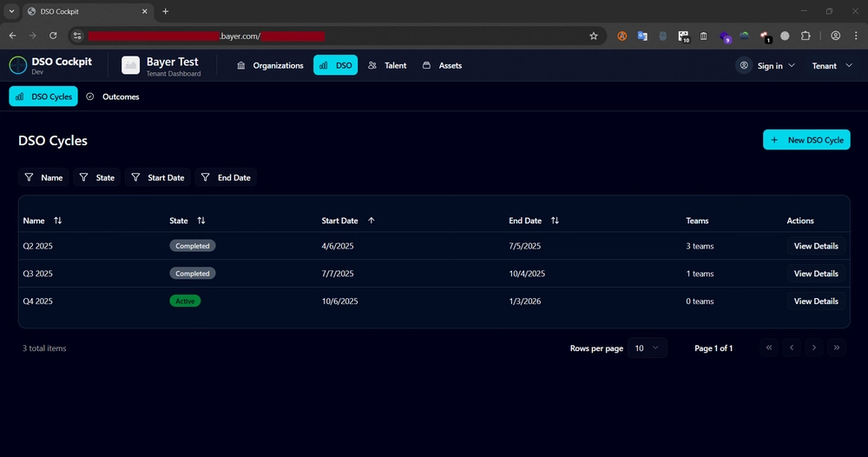Click the start date 7/7/2025
868x457 pixels.
338,274
